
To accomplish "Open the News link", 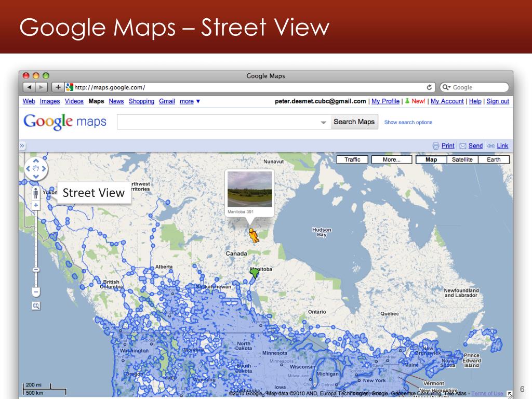I will click(116, 101).
